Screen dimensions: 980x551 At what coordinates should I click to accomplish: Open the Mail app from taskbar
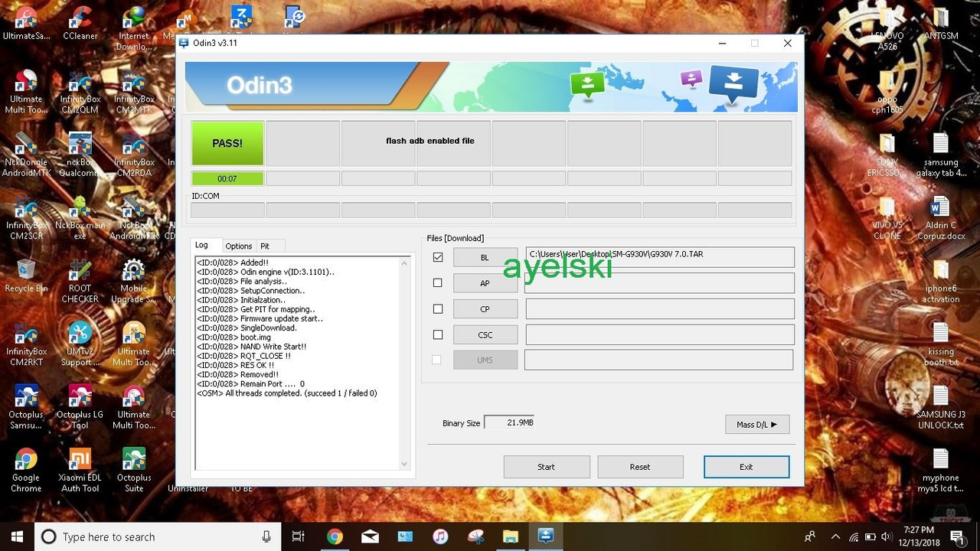point(370,536)
